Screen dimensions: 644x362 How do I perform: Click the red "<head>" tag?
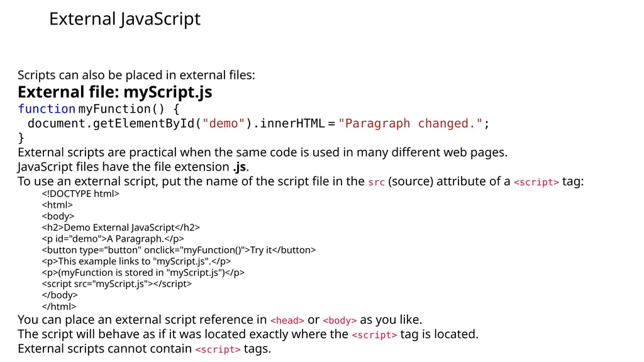tap(287, 320)
